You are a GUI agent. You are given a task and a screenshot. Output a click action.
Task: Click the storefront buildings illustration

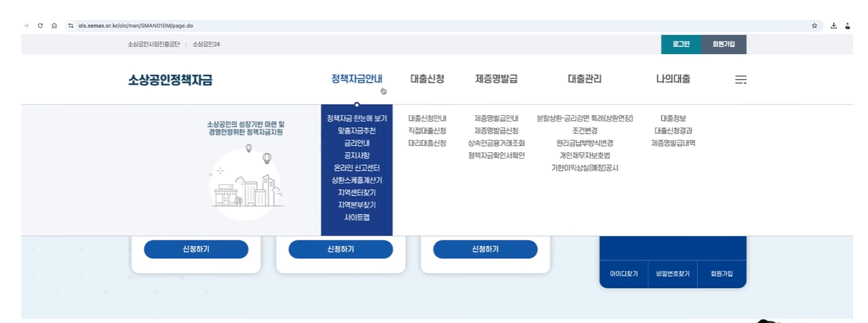(x=246, y=184)
